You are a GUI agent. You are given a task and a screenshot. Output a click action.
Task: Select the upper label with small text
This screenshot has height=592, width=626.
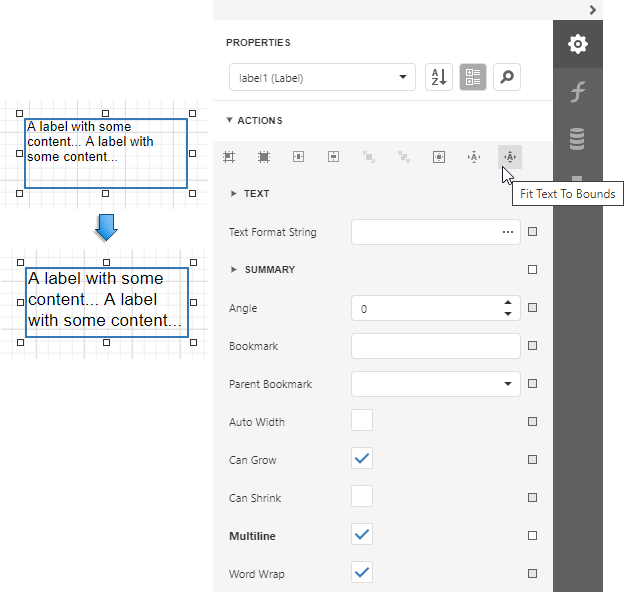[106, 153]
